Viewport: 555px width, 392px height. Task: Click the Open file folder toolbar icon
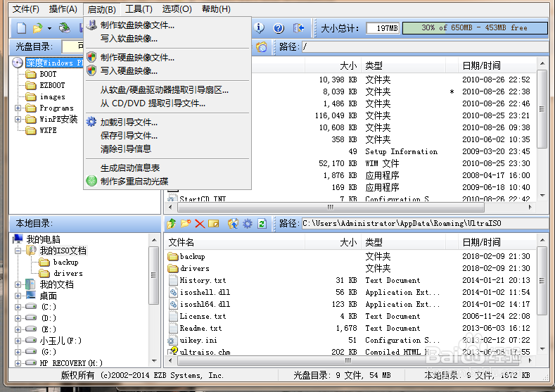37,28
